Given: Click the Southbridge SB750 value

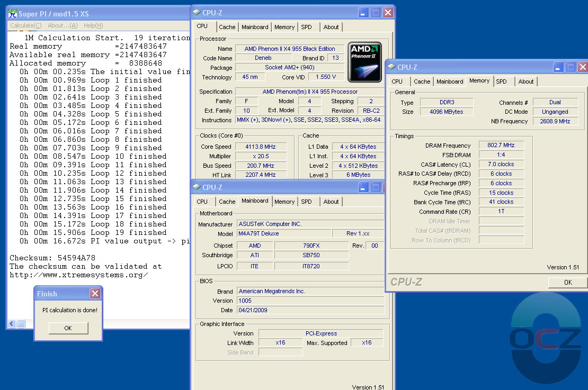Looking at the screenshot, I should point(311,255).
